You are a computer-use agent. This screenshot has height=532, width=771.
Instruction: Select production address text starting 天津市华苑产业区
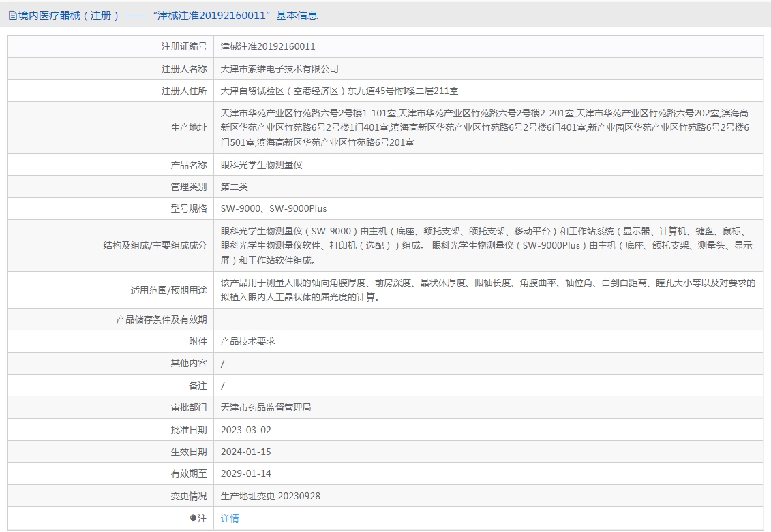(485, 127)
